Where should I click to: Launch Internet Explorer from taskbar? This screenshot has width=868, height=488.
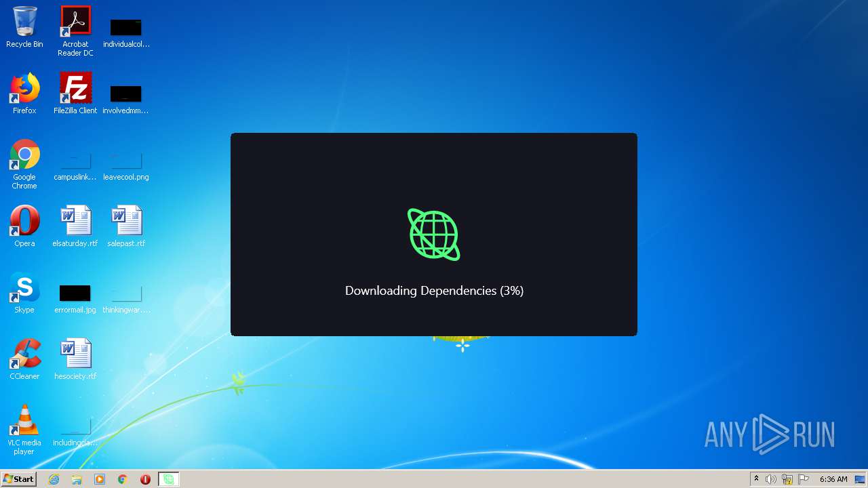(x=54, y=479)
